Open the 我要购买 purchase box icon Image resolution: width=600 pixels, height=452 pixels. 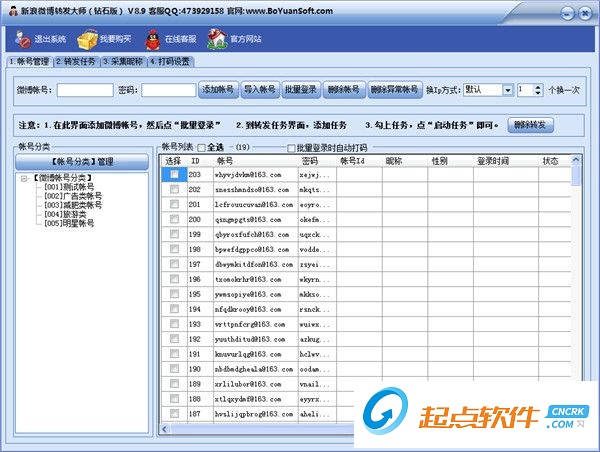pos(88,39)
